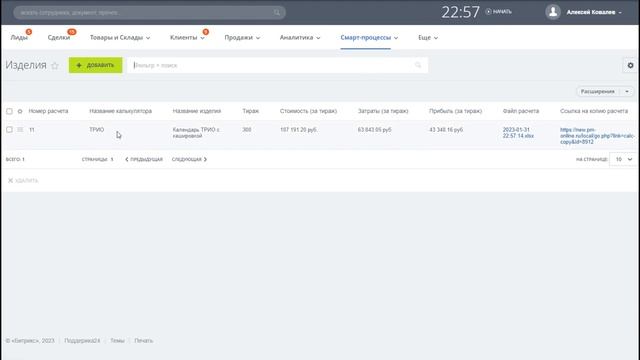Open the calculation copy link URL
This screenshot has height=360, width=640.
(x=597, y=136)
